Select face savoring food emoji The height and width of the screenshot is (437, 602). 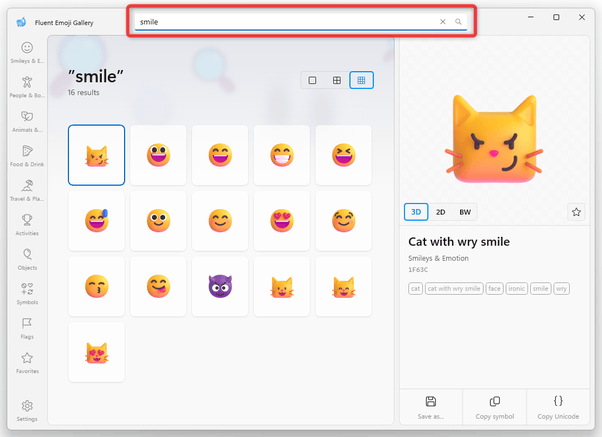(x=158, y=286)
